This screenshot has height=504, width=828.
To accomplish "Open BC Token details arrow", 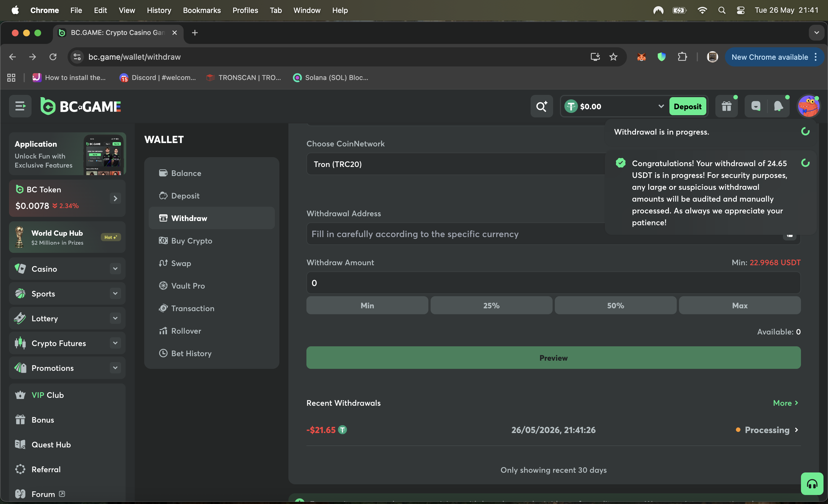I will coord(115,199).
